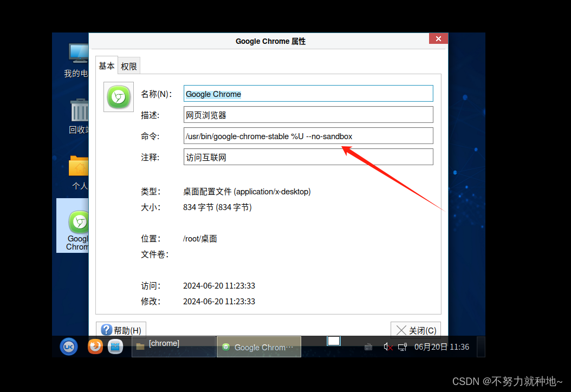
Task: Activate the Google Chrom… taskbar entry
Action: 259,347
